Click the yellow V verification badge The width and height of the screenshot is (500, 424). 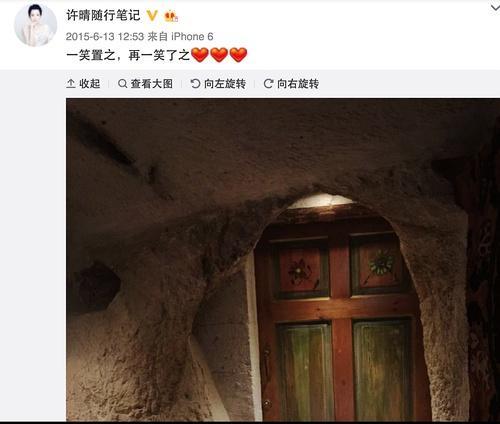coord(152,15)
